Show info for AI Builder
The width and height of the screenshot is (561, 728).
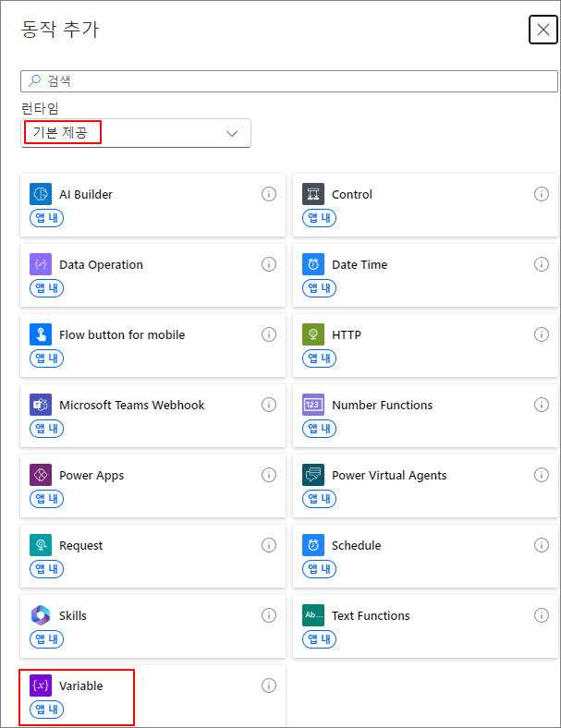(x=269, y=194)
